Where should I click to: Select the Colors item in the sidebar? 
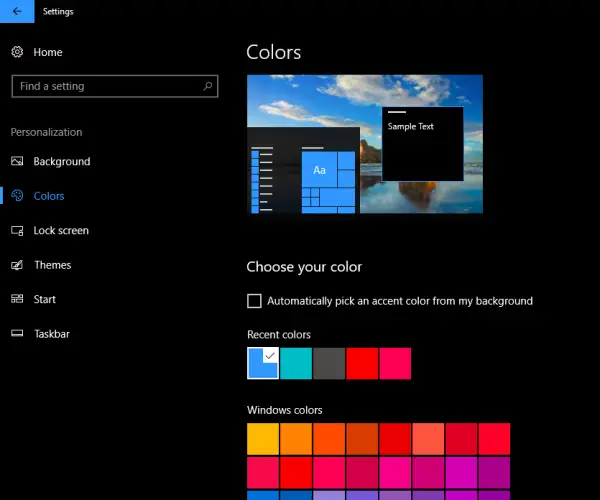[49, 196]
